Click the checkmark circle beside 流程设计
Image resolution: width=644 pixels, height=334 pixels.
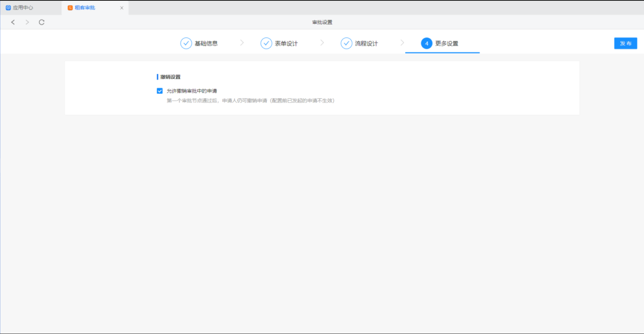tap(346, 43)
